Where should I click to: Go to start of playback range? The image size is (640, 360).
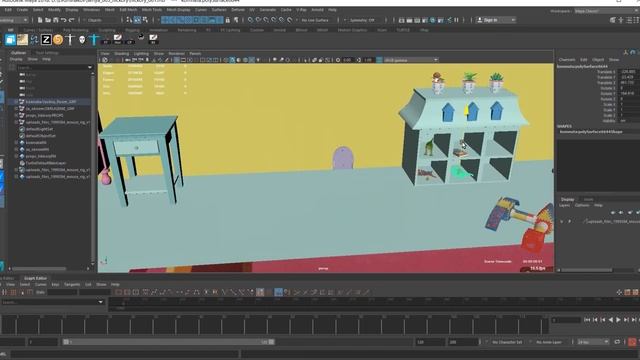pos(587,320)
